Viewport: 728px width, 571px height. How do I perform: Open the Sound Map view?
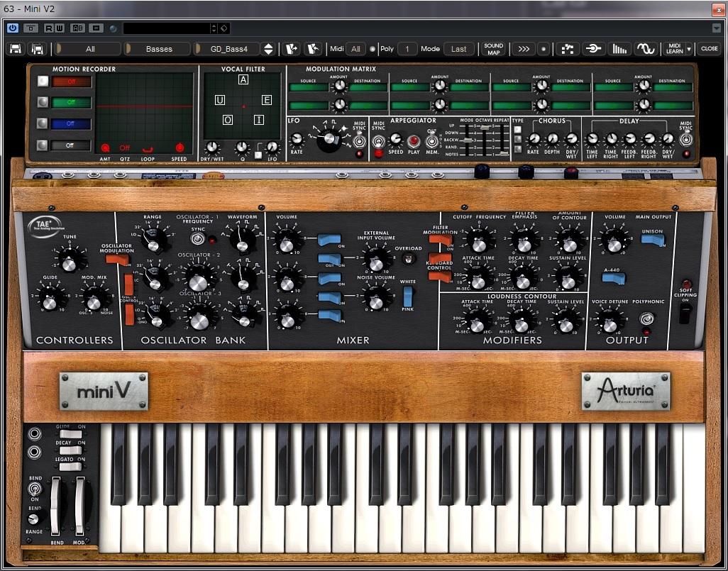tap(493, 49)
